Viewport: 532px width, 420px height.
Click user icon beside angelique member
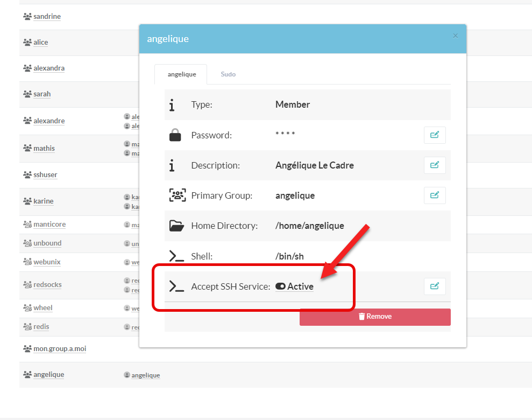coord(127,375)
